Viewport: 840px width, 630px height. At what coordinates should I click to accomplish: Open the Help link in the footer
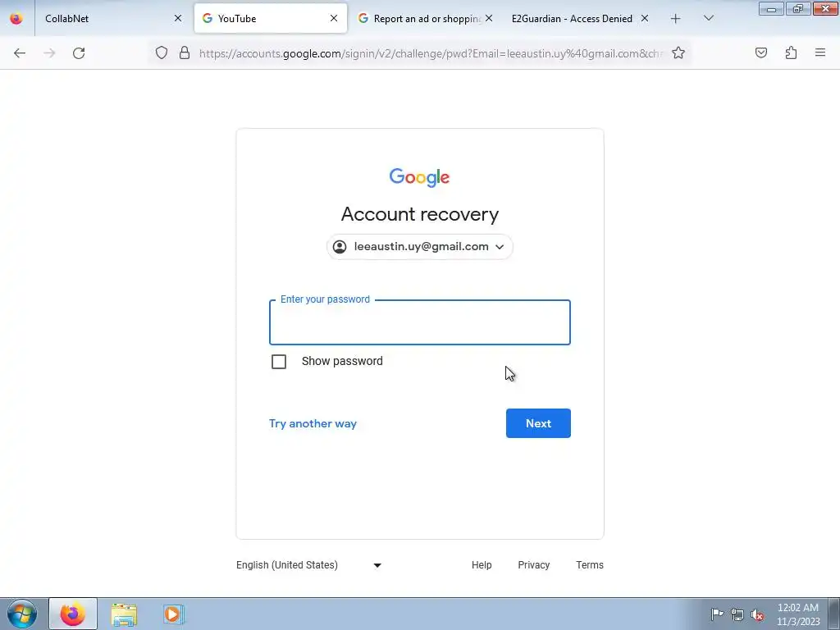click(482, 565)
